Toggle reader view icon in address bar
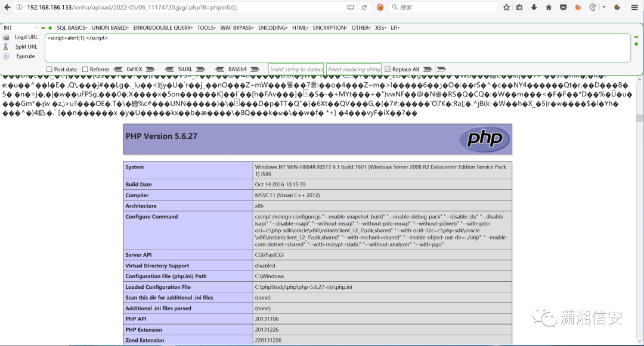The width and height of the screenshot is (644, 346). 351,7
